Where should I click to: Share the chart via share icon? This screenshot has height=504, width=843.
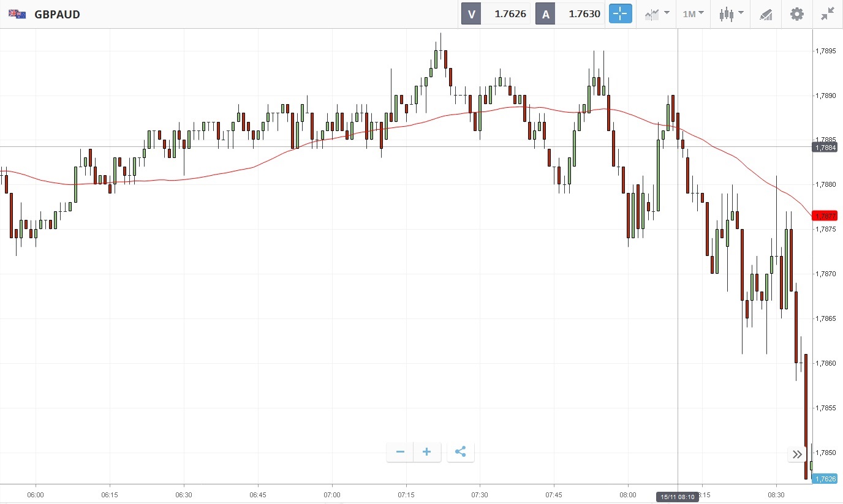[461, 452]
